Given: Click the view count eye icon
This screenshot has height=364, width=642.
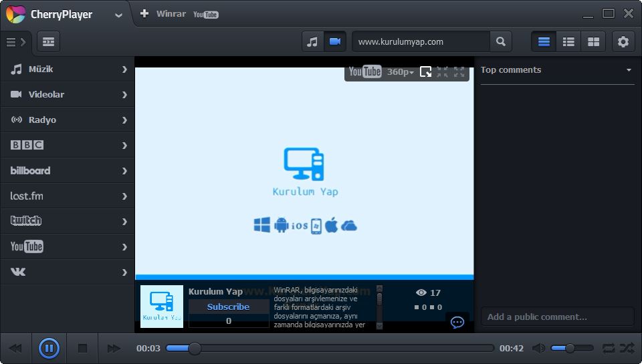Looking at the screenshot, I should (x=421, y=293).
